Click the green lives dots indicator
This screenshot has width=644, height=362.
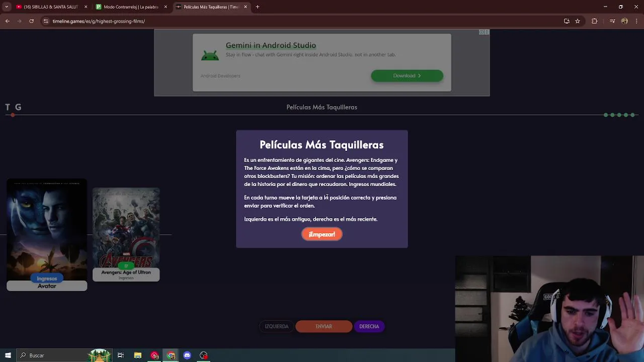[x=619, y=115]
